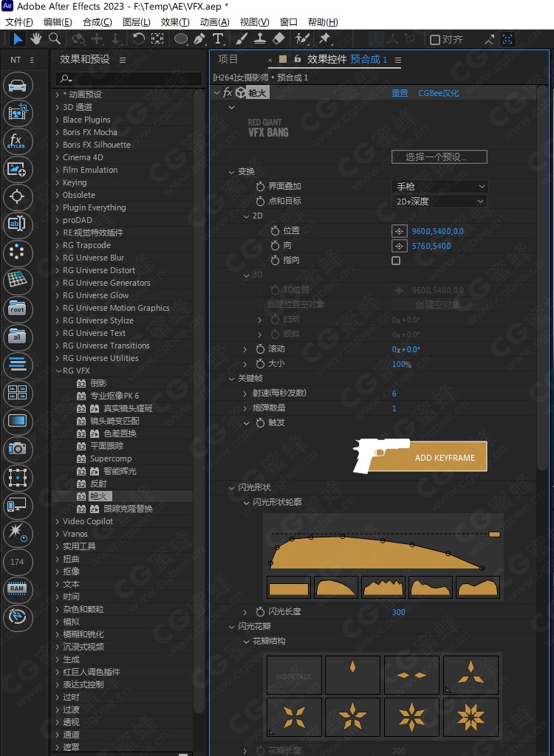
Task: Select the Puppet Pin tool
Action: pos(324,39)
